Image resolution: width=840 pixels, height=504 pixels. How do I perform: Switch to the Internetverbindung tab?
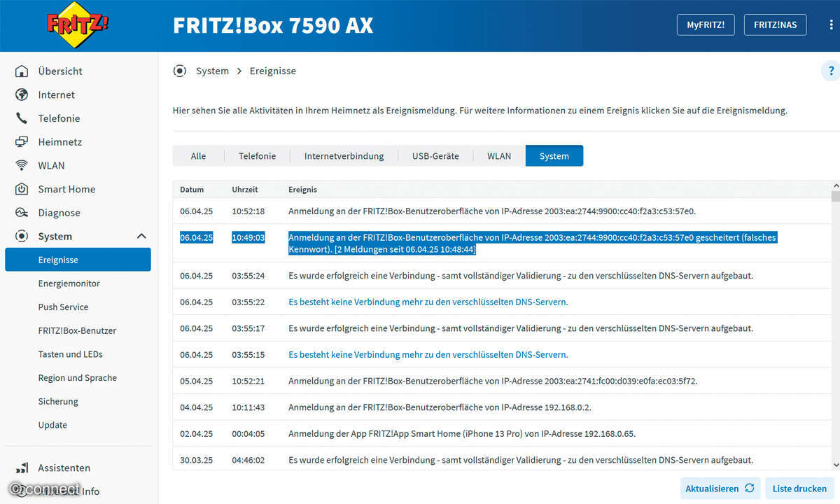[x=344, y=156]
